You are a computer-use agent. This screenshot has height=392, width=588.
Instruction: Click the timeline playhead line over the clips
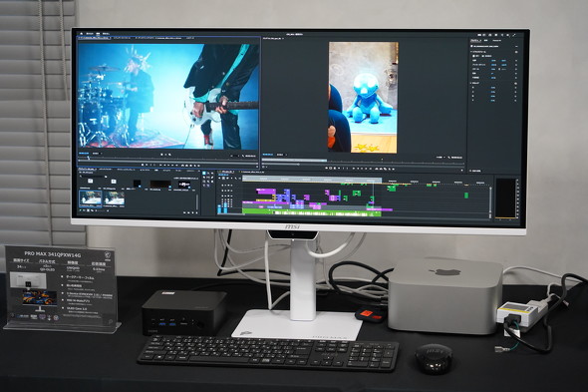(373, 196)
